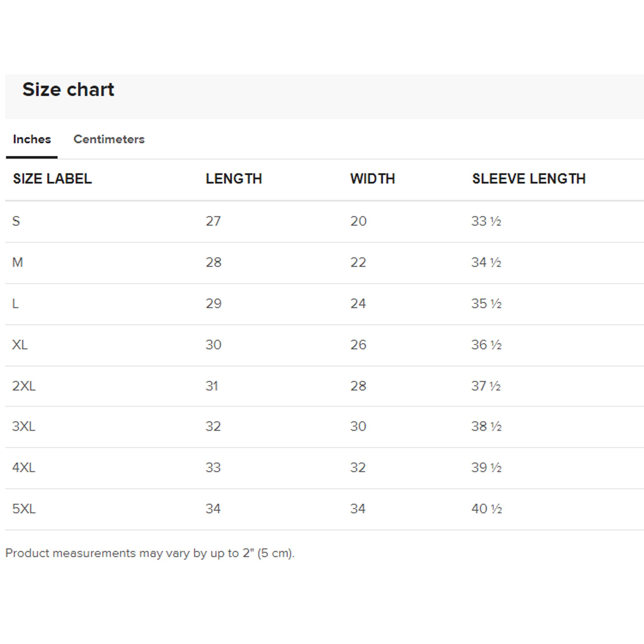This screenshot has height=644, width=644.
Task: Click the 33 ½ sleeve length value
Action: click(x=486, y=221)
